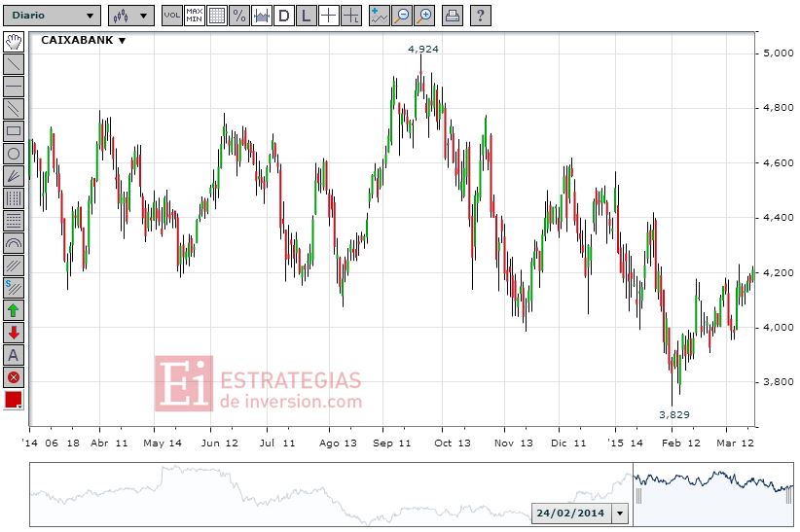Place a red down arrow marker
800x532 pixels.
pos(14,333)
